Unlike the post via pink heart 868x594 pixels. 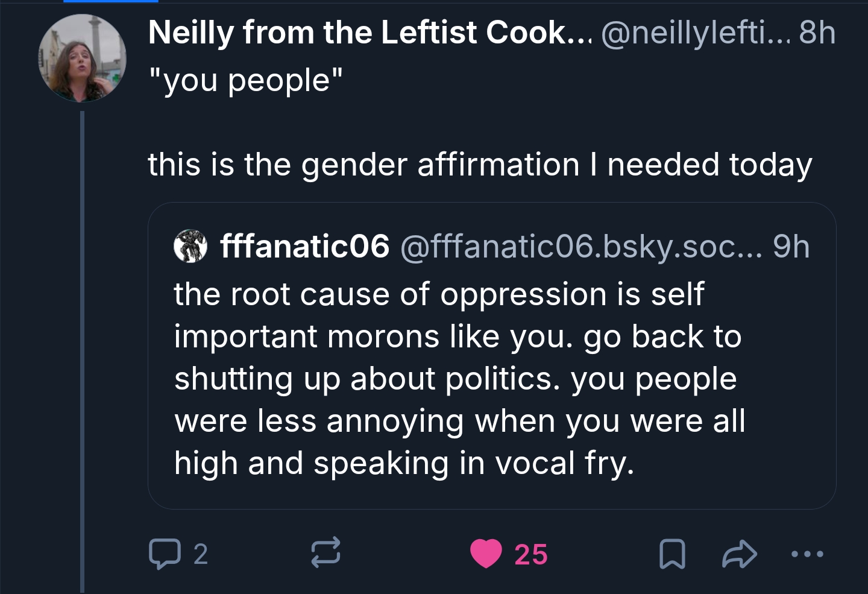click(486, 554)
